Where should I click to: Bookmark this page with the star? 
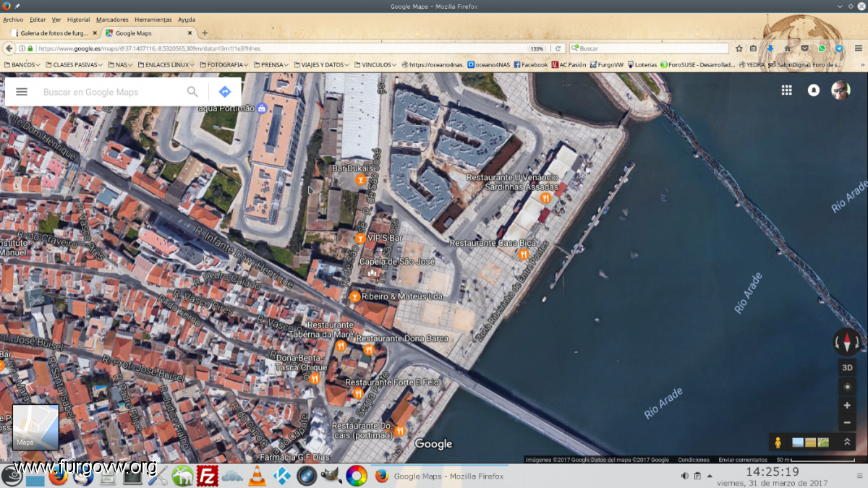(x=739, y=48)
